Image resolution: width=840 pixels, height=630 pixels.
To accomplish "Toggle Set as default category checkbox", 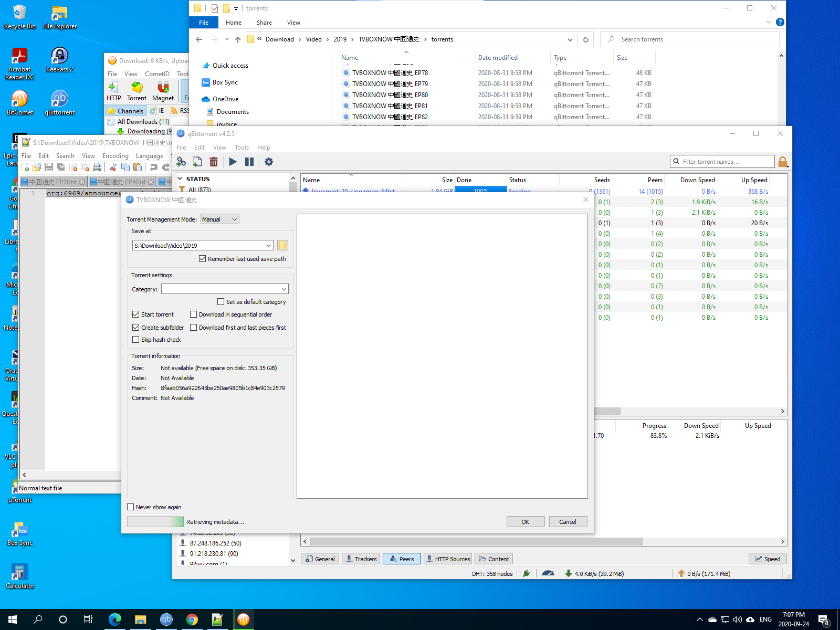I will click(251, 302).
